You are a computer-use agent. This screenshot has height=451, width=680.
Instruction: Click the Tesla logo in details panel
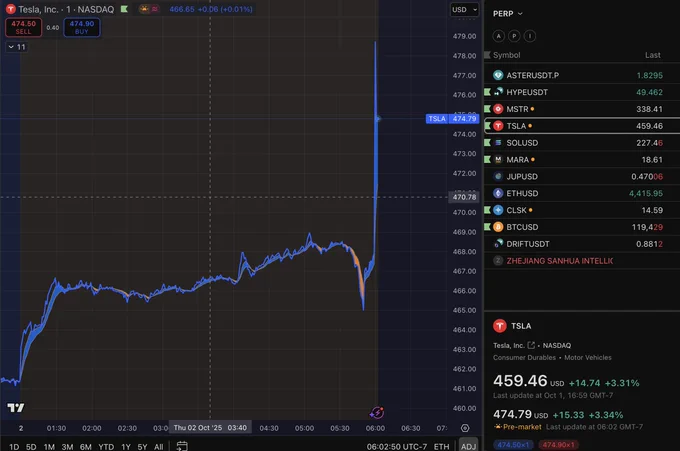pos(500,326)
